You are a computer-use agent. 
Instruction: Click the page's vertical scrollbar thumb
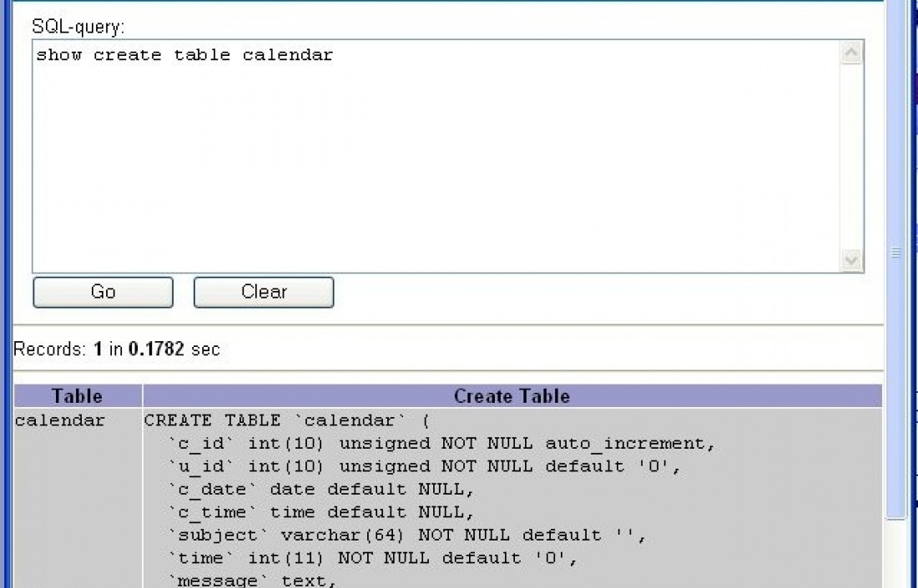(896, 250)
